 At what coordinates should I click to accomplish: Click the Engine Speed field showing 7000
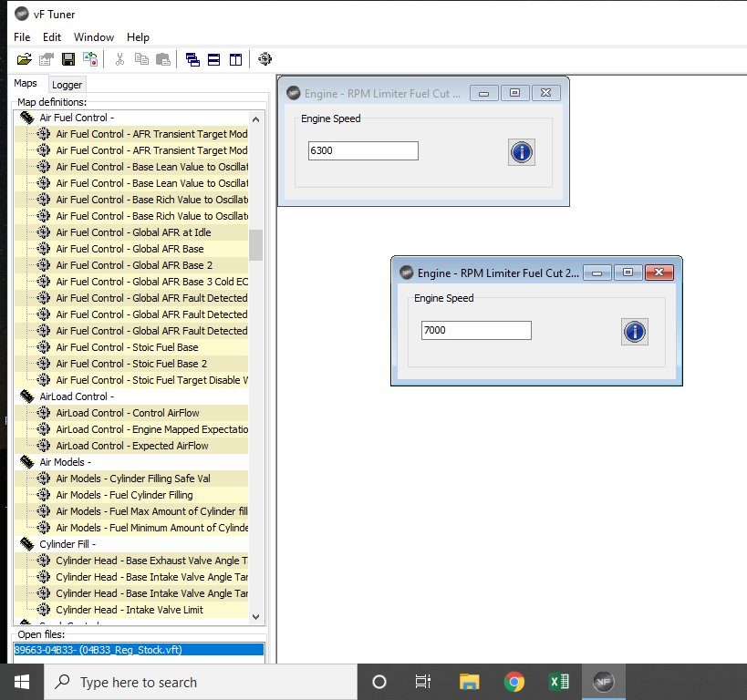[x=476, y=331]
